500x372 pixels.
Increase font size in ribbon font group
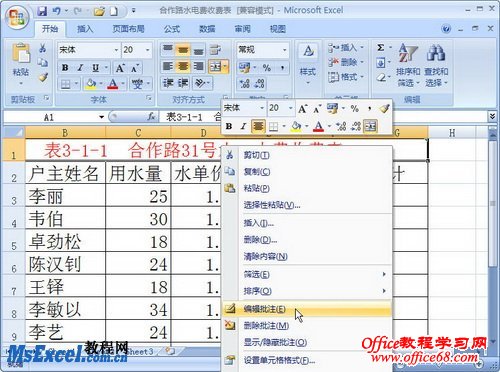tap(120, 68)
